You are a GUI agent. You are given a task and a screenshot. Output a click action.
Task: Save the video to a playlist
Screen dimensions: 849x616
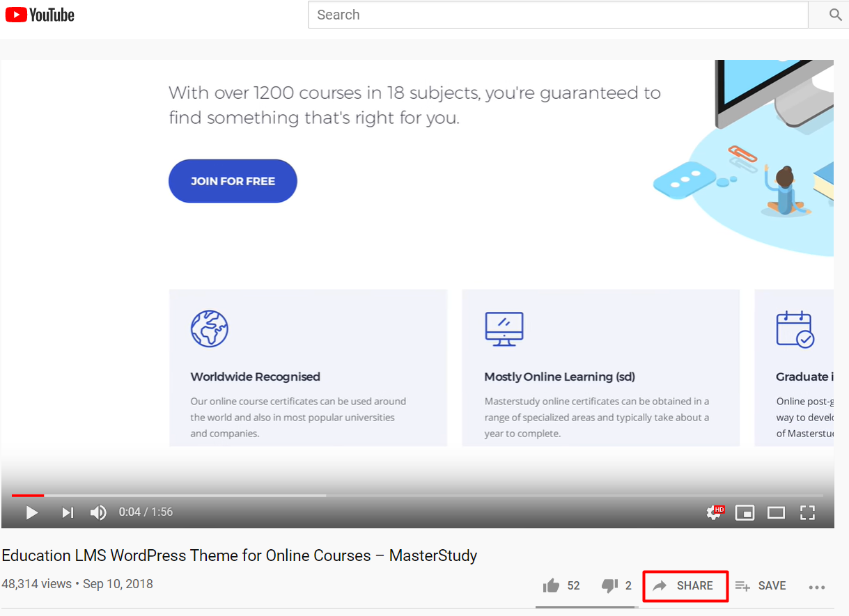tap(761, 586)
